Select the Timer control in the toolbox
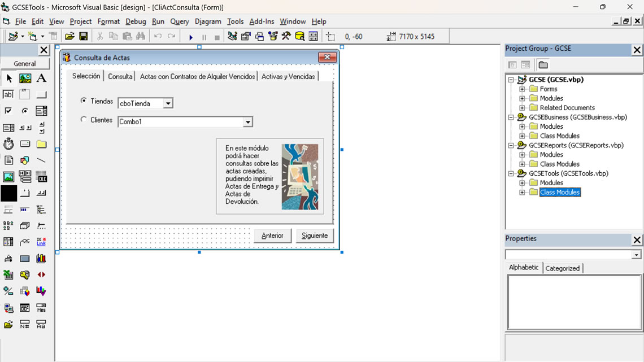 pos(8,144)
